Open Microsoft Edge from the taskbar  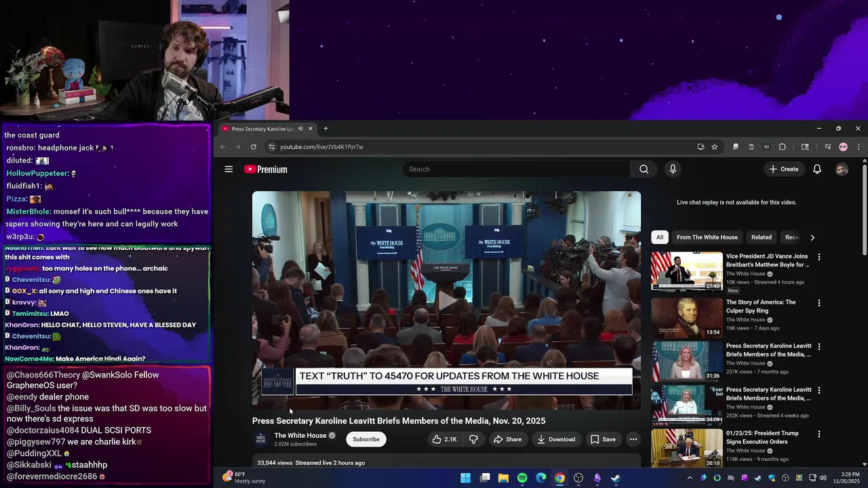(x=540, y=478)
